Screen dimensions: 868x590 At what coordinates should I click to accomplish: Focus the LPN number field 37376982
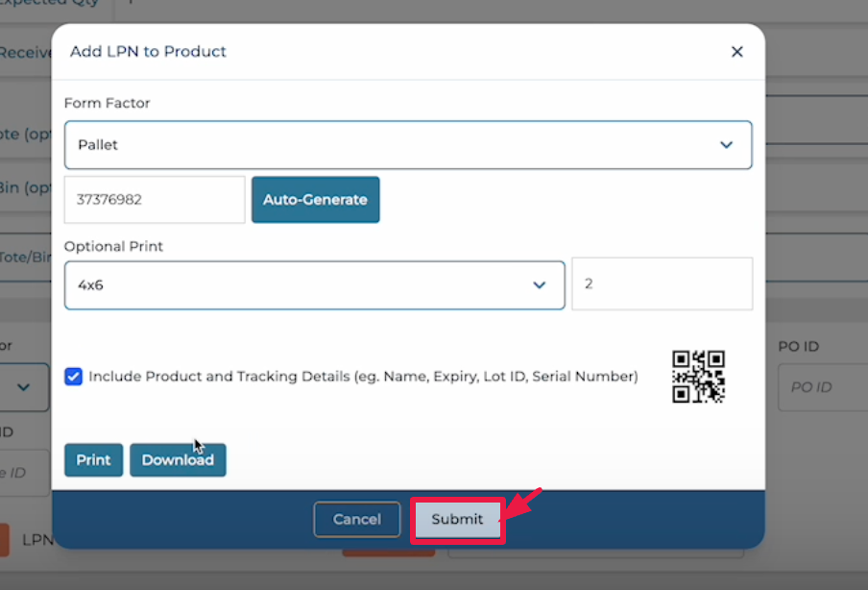click(x=154, y=200)
